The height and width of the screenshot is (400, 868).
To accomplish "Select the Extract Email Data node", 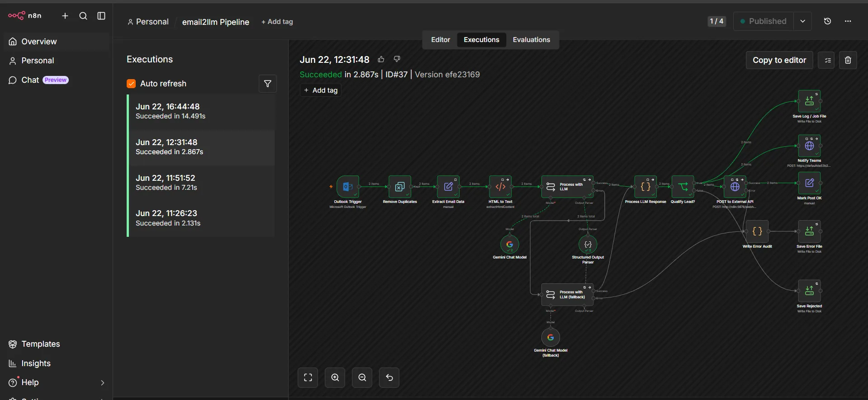I will click(448, 187).
